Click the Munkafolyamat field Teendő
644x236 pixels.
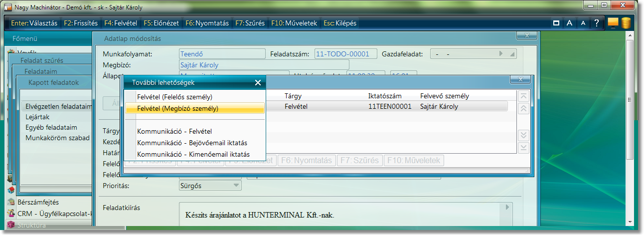click(x=222, y=54)
